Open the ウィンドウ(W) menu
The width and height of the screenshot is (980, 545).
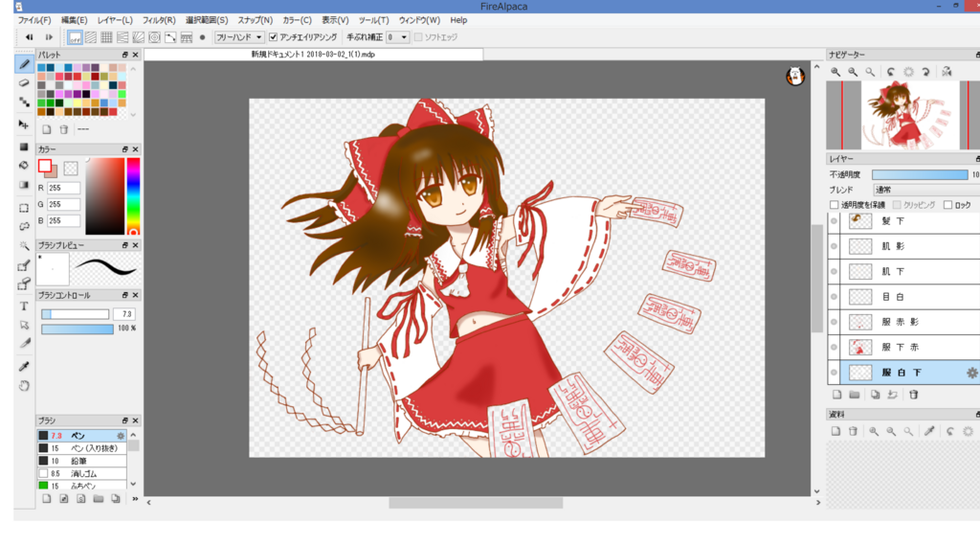(419, 20)
